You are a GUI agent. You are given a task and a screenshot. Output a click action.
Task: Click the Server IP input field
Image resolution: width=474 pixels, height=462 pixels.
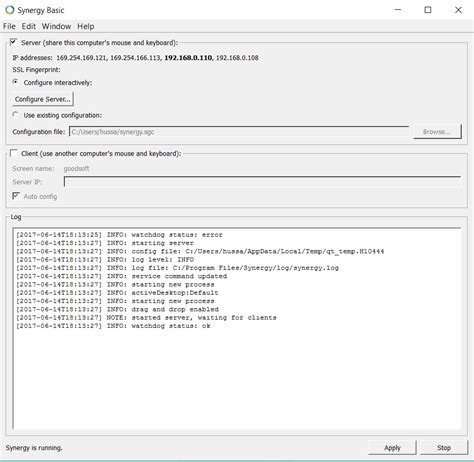(x=262, y=182)
